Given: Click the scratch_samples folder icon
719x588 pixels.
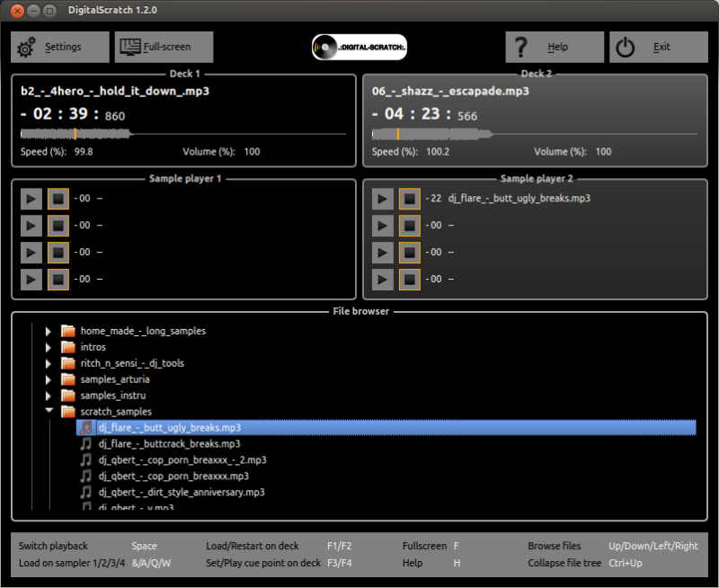Looking at the screenshot, I should click(68, 412).
